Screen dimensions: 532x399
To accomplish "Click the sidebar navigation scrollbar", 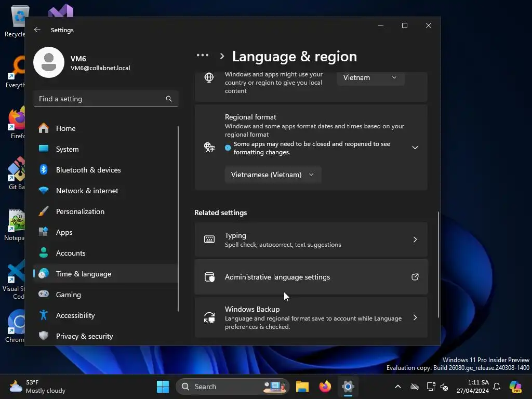I will (x=178, y=219).
